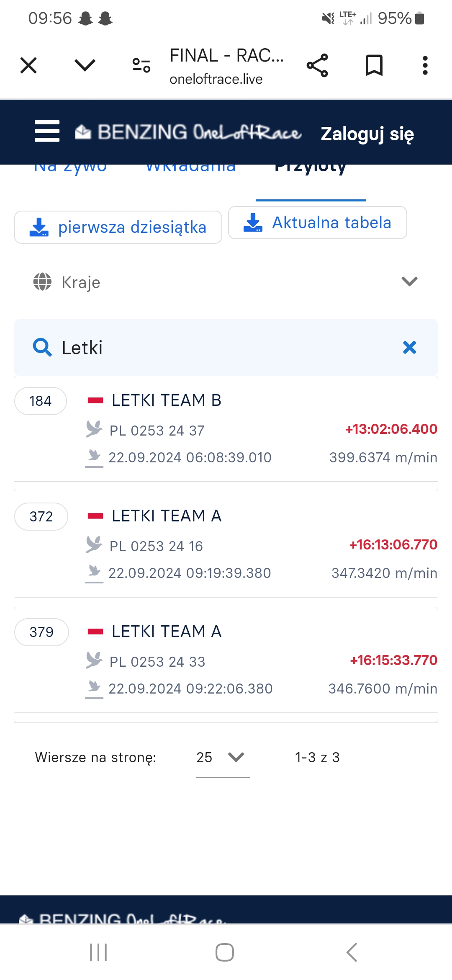Image resolution: width=452 pixels, height=980 pixels.
Task: Download pierwsza dziesiątka list
Action: coord(118,227)
